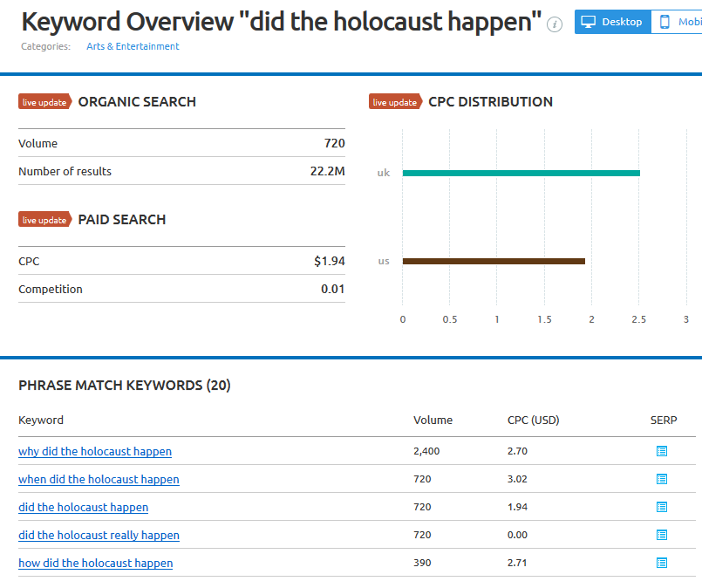Open 'how did the holocaust happen' keyword link
Viewport: 702px width, 588px height.
(95, 563)
